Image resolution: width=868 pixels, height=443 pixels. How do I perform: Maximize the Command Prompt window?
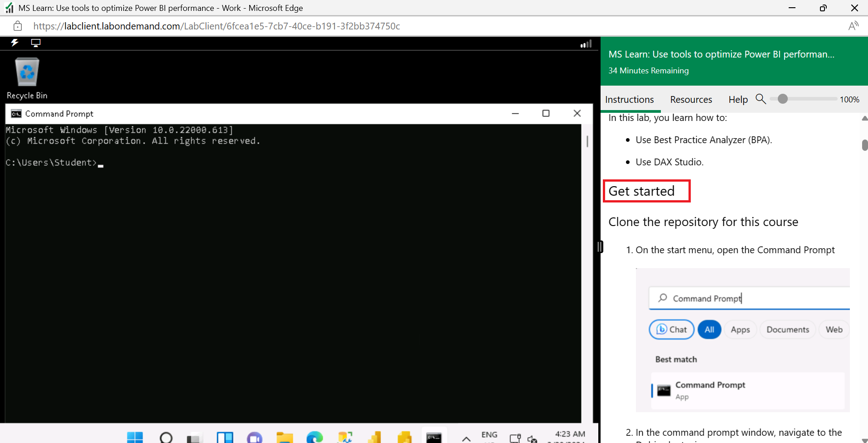coord(546,113)
